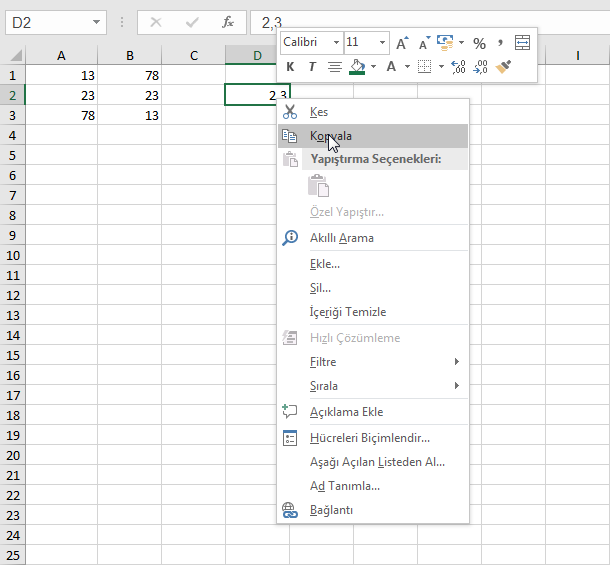Click the increase decimal icon
The image size is (610, 565).
[x=458, y=67]
